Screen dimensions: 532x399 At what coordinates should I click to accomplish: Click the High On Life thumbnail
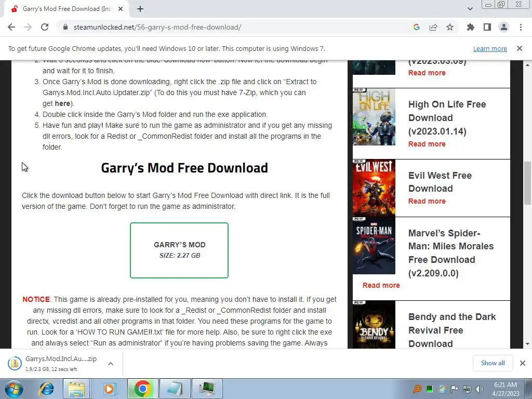374,117
